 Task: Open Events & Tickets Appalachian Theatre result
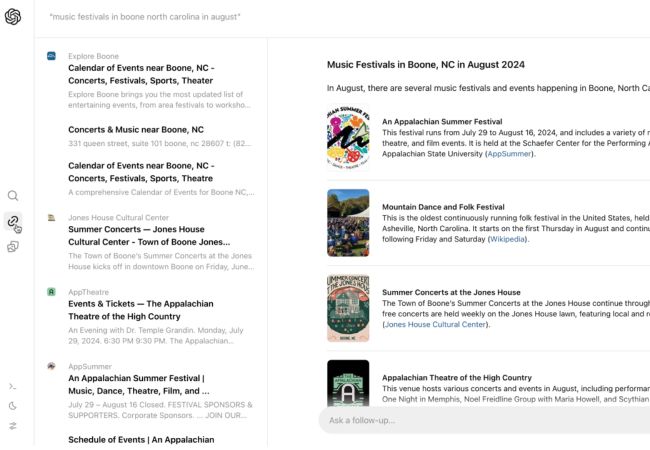(x=141, y=310)
